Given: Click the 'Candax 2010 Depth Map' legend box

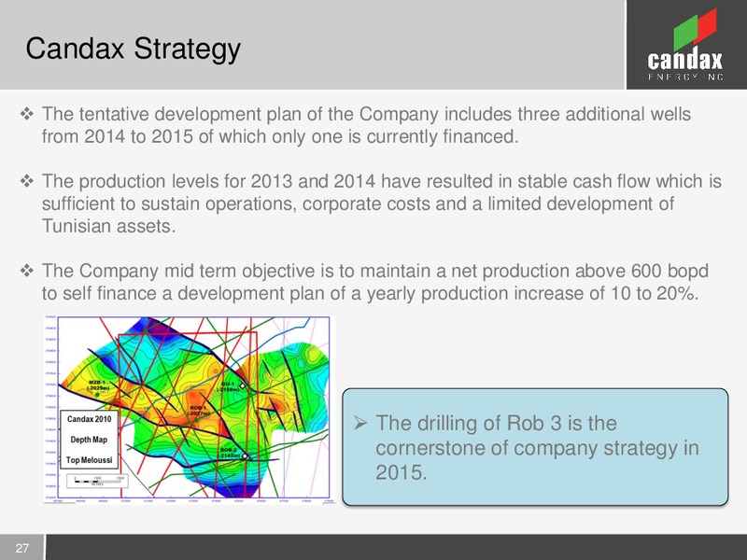Looking at the screenshot, I should click(x=90, y=440).
